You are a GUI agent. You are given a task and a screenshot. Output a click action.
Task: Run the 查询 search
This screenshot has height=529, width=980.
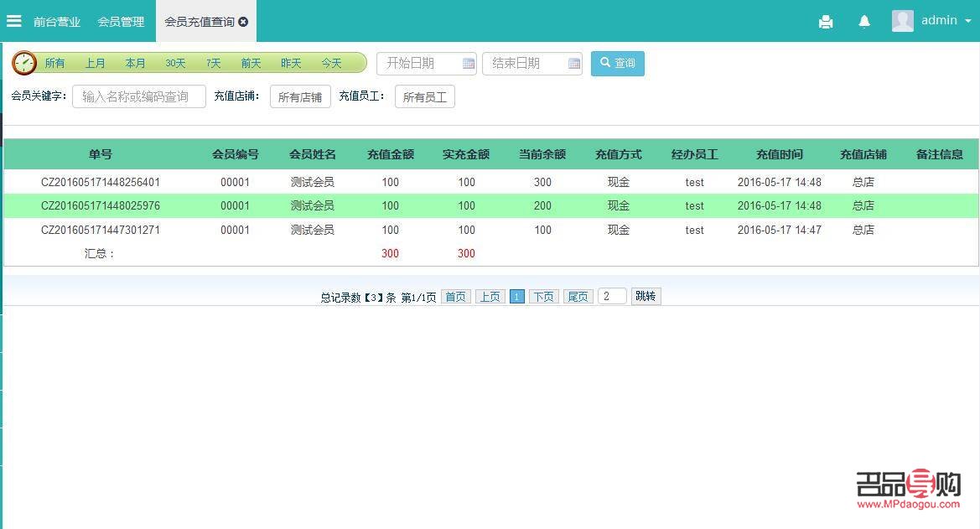[x=618, y=63]
